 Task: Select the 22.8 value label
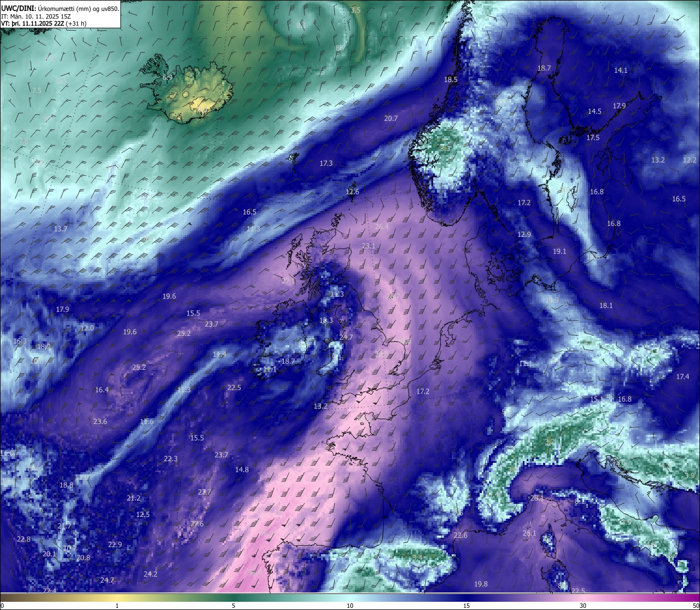(x=24, y=539)
